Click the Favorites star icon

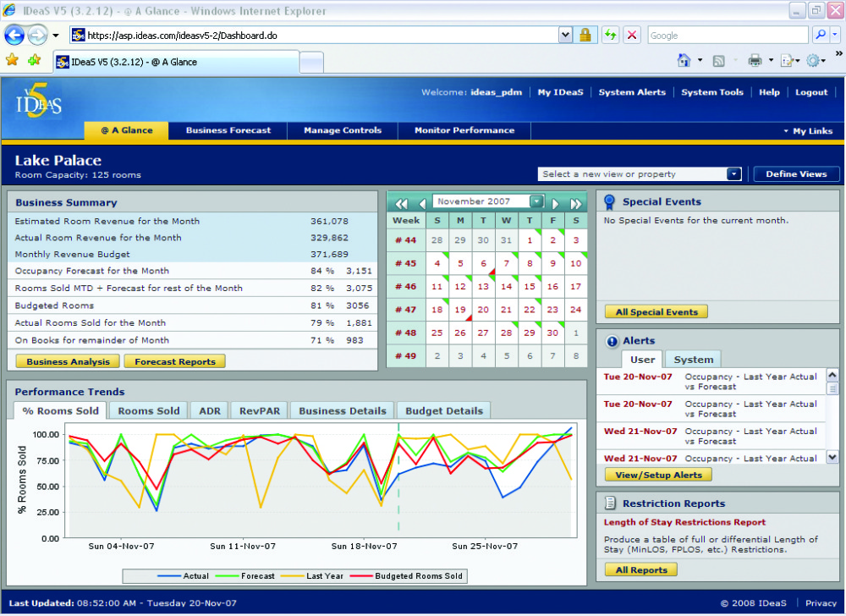pos(12,60)
